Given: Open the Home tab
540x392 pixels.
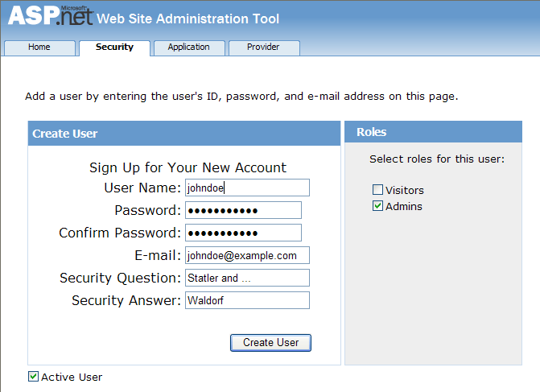Looking at the screenshot, I should 39,47.
